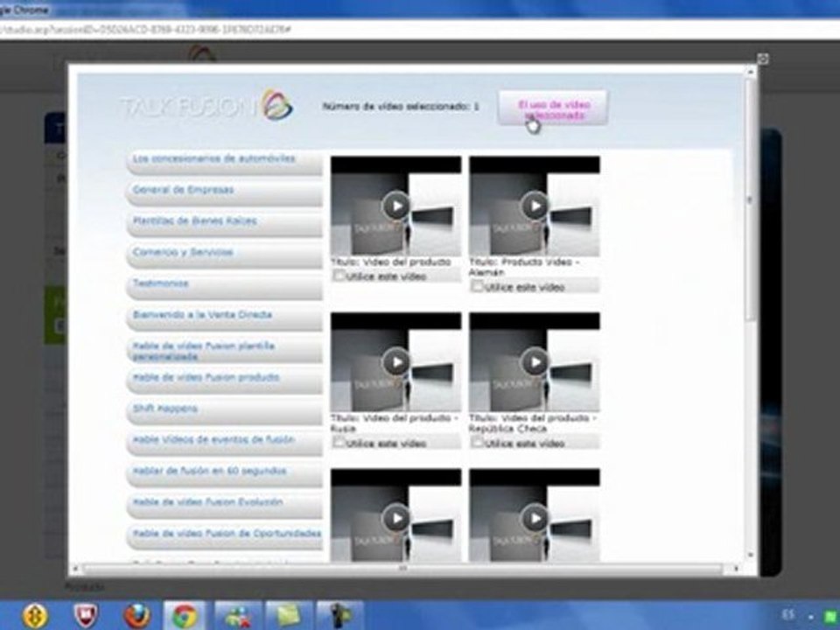Click the ES language indicator

788,615
